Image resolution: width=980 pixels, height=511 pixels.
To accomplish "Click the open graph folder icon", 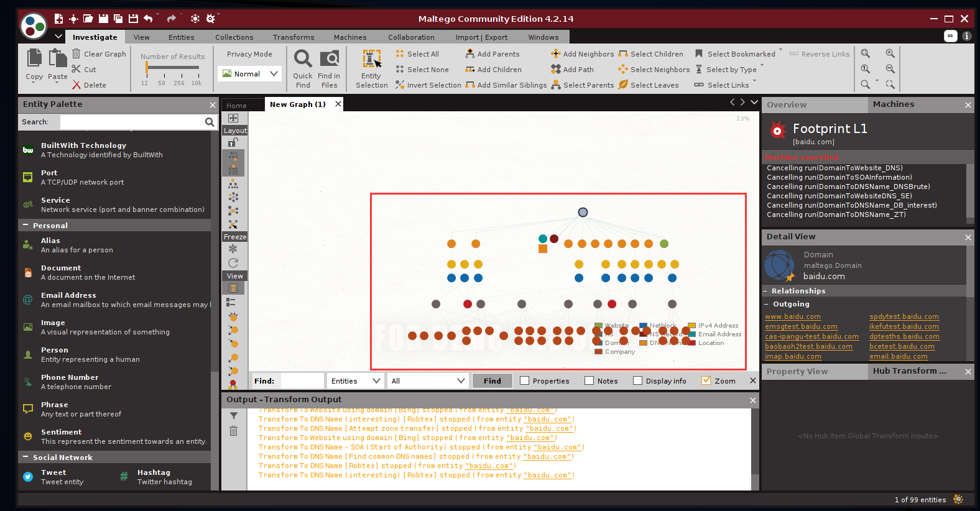I will tap(88, 19).
